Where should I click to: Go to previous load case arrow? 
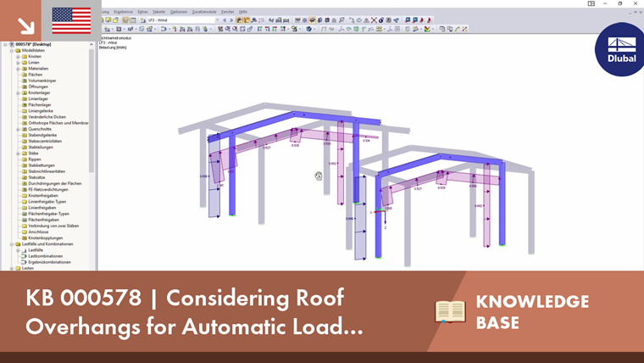225,20
